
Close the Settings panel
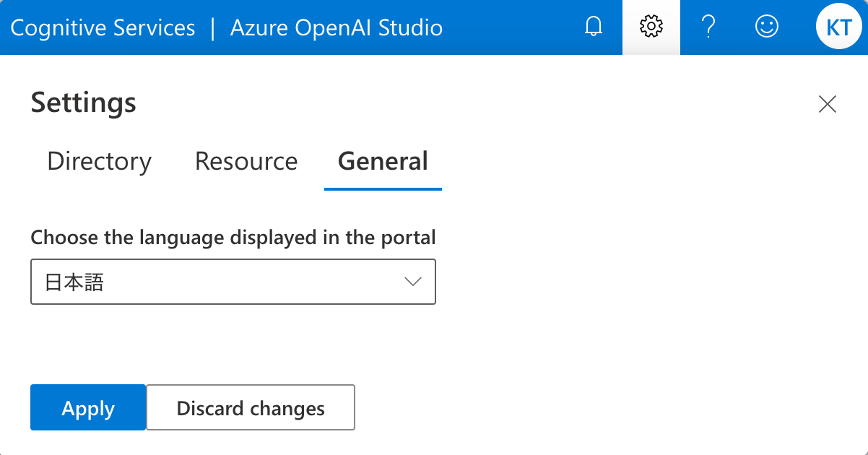click(x=827, y=104)
